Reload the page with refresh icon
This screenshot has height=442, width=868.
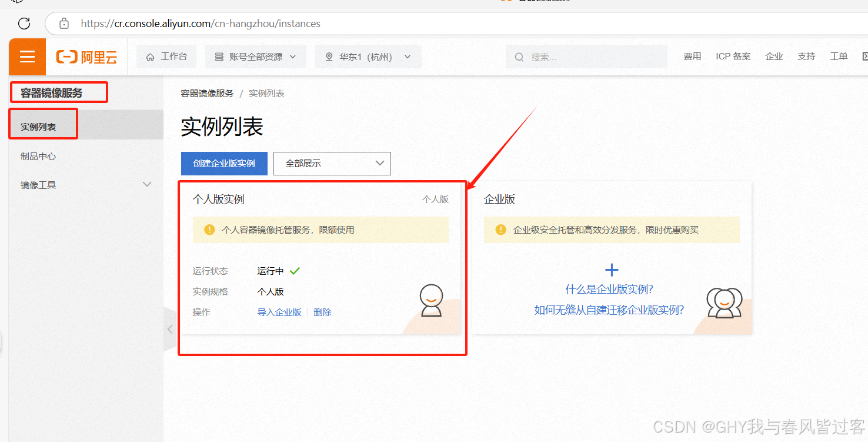pyautogui.click(x=24, y=24)
